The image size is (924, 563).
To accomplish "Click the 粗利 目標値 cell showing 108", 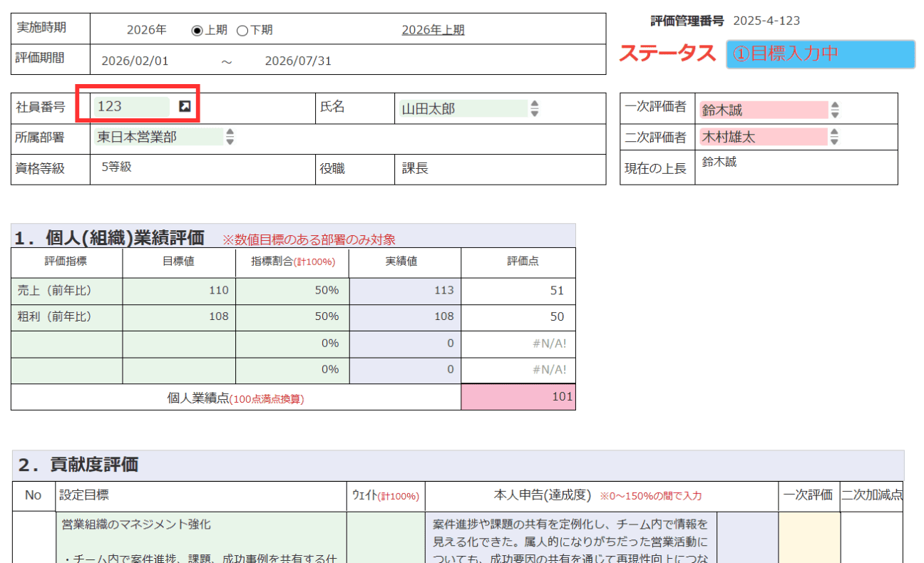I will tap(179, 317).
